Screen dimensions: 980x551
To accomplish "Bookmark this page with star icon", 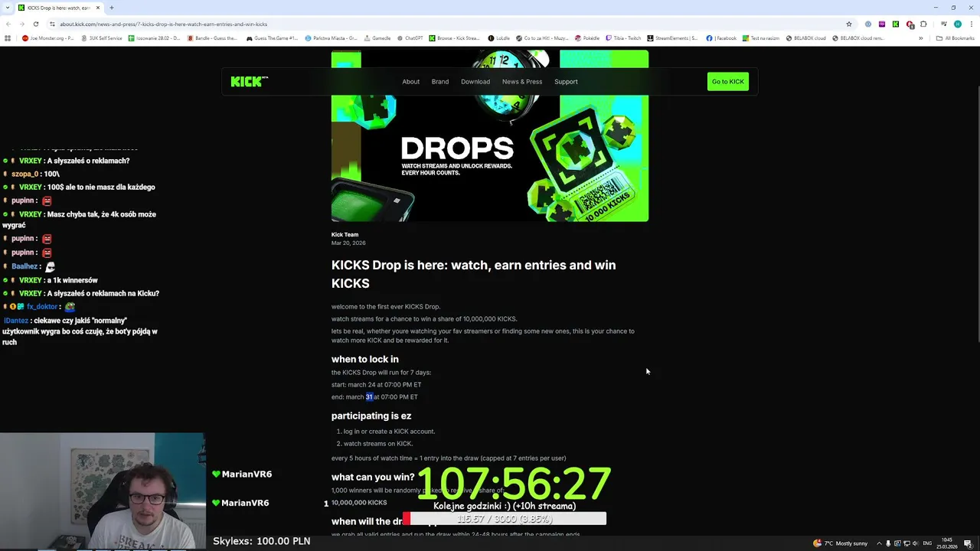I will [x=848, y=24].
